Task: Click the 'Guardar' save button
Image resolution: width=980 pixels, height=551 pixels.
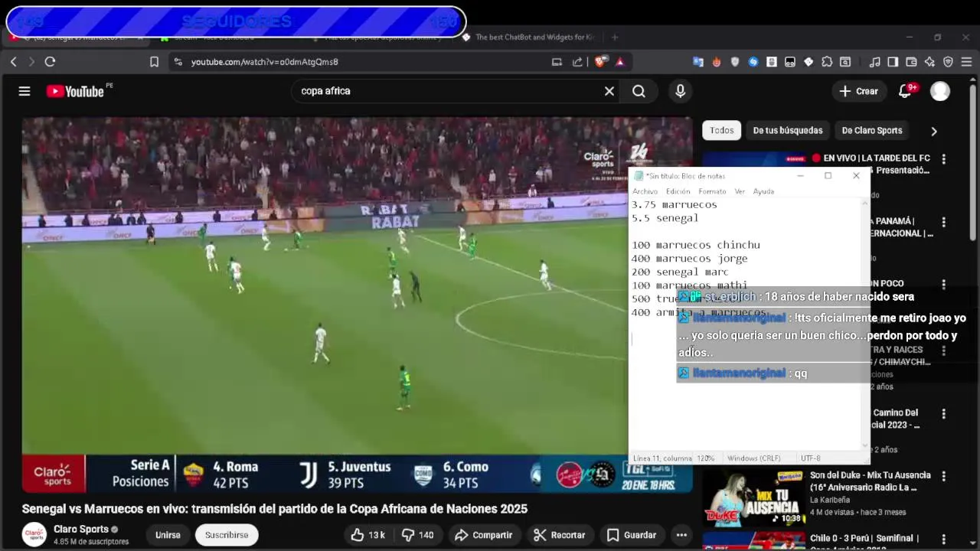Action: [632, 535]
